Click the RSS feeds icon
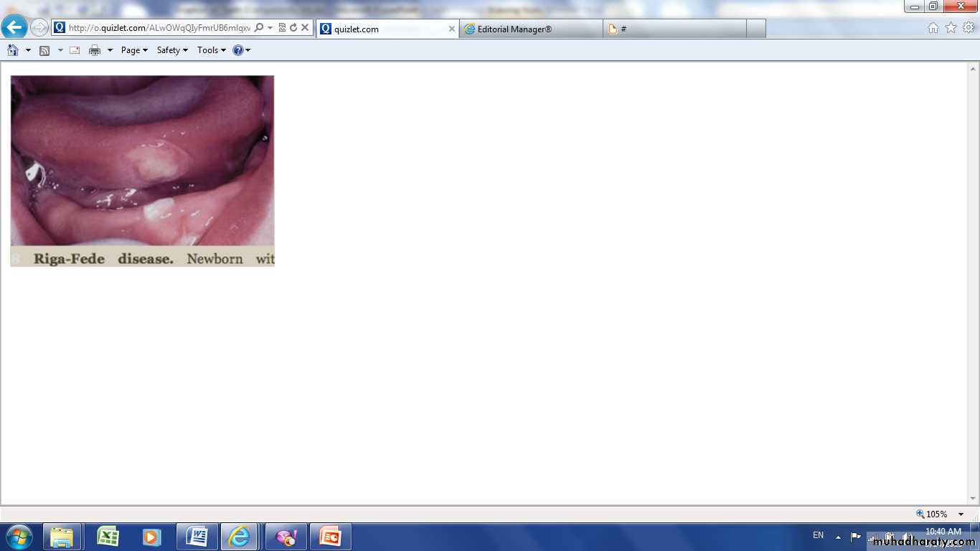Screen dimensions: 980x551 (x=44, y=50)
